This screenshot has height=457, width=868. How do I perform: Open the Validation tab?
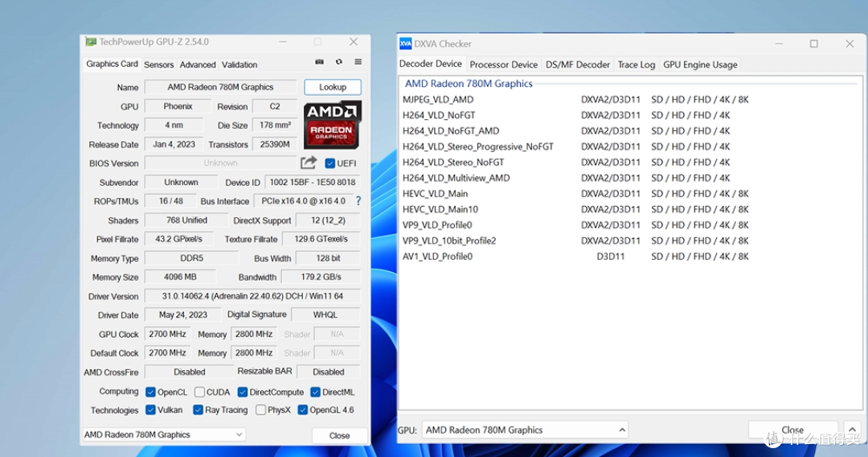(x=240, y=65)
